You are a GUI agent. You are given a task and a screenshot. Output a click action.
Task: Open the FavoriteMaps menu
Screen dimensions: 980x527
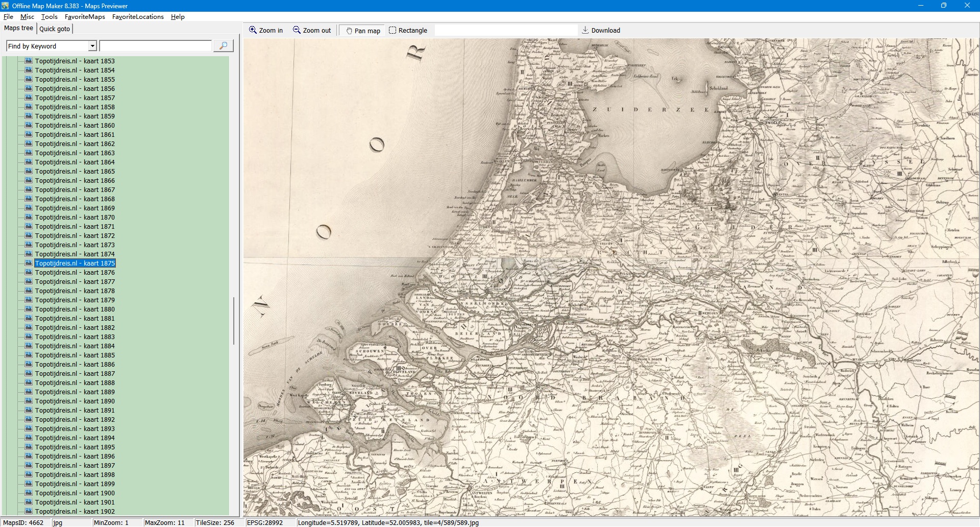pyautogui.click(x=85, y=17)
